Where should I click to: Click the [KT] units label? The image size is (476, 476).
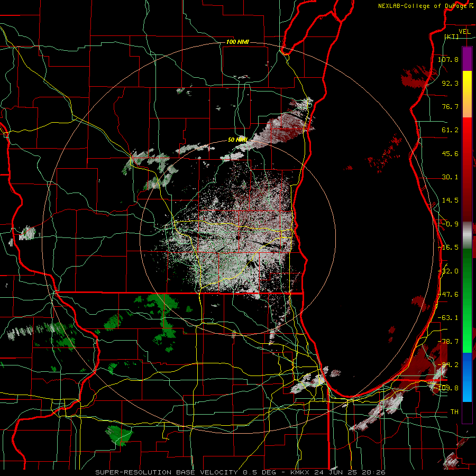point(452,36)
